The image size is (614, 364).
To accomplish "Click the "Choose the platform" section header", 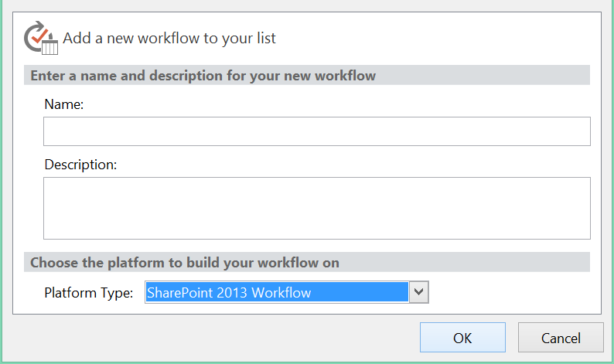I will 184,263.
